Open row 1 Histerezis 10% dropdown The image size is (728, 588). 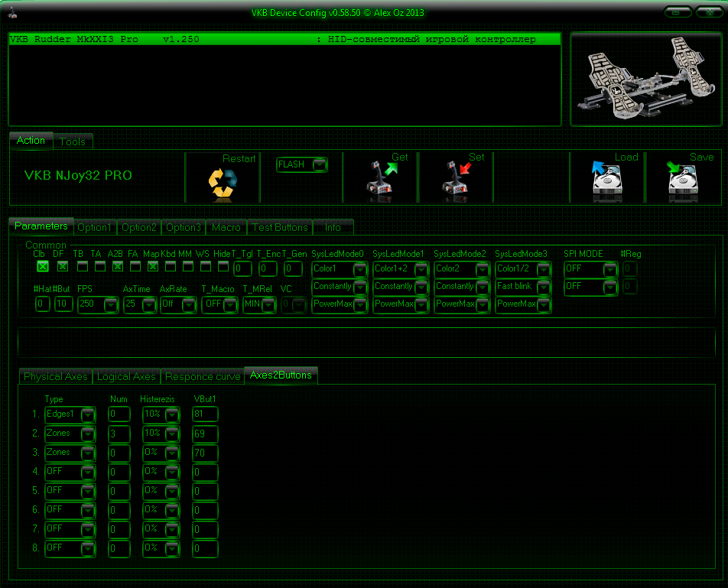[x=161, y=414]
